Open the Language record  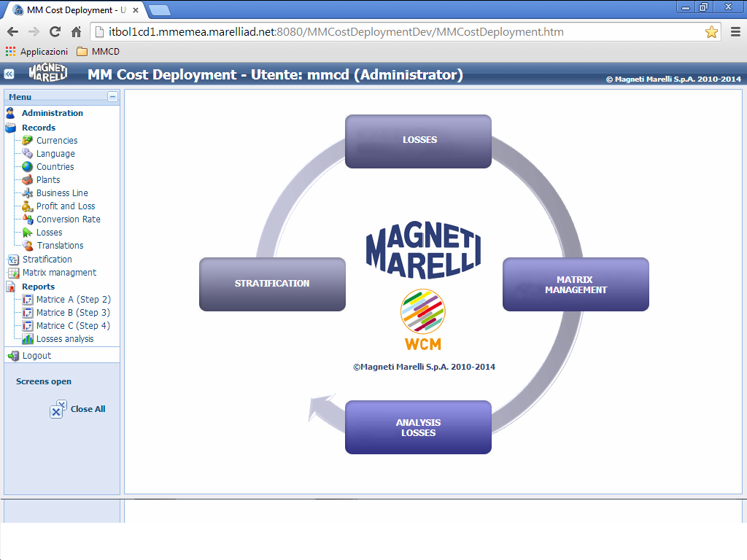(x=55, y=154)
